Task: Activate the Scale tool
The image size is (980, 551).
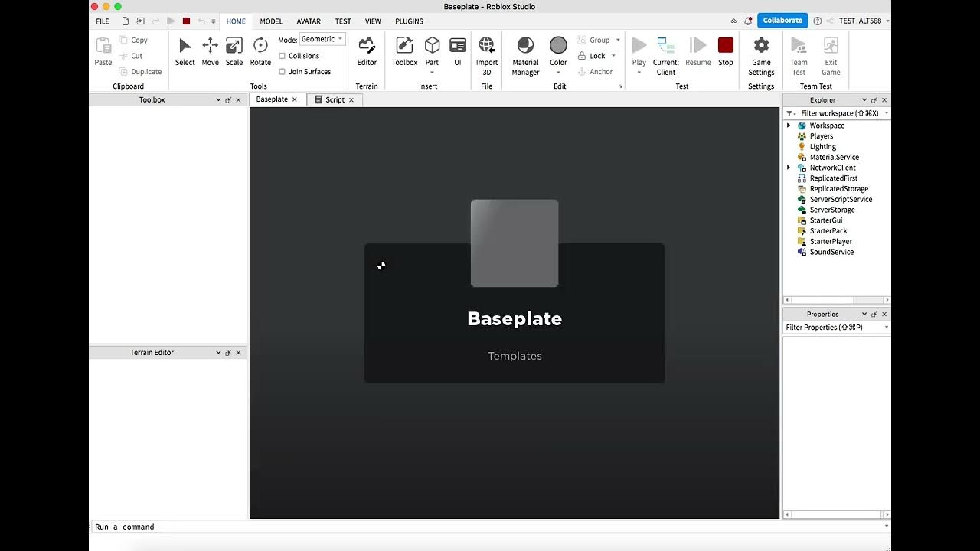Action: [234, 52]
